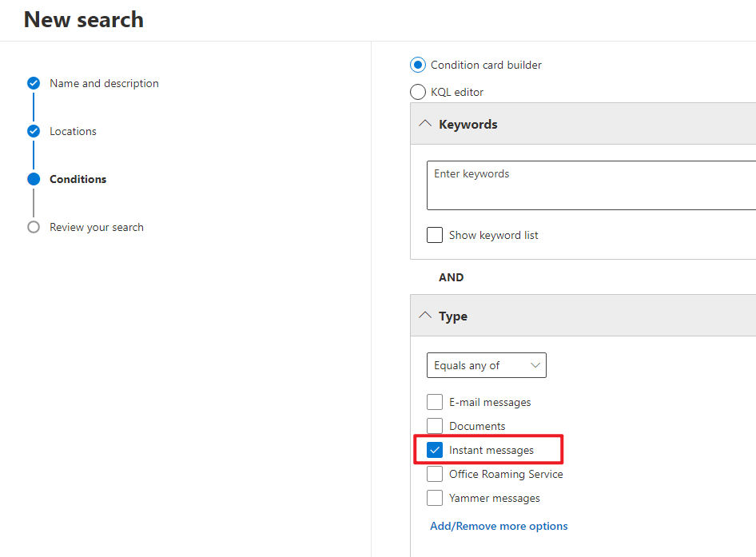Image resolution: width=756 pixels, height=557 pixels.
Task: Click the Name and description step label
Action: [x=104, y=83]
